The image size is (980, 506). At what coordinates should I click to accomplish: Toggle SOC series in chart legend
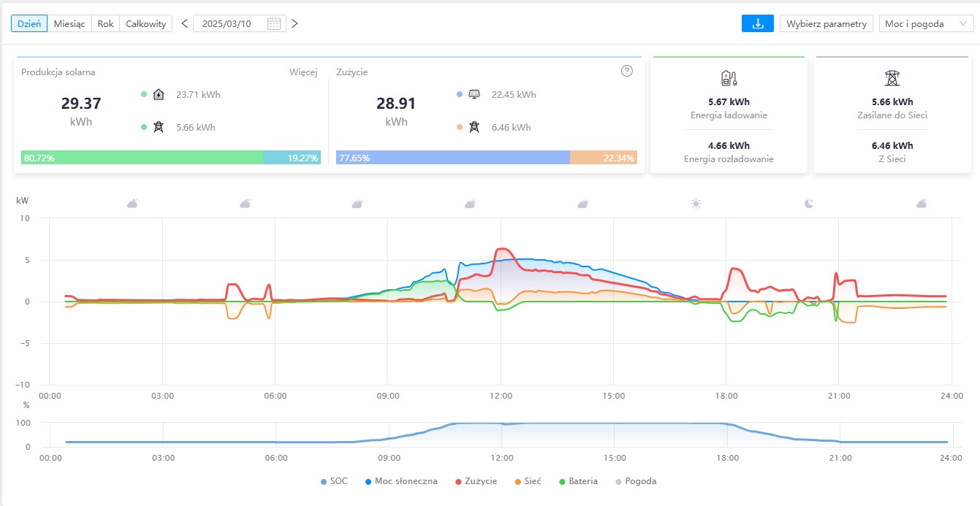point(333,481)
